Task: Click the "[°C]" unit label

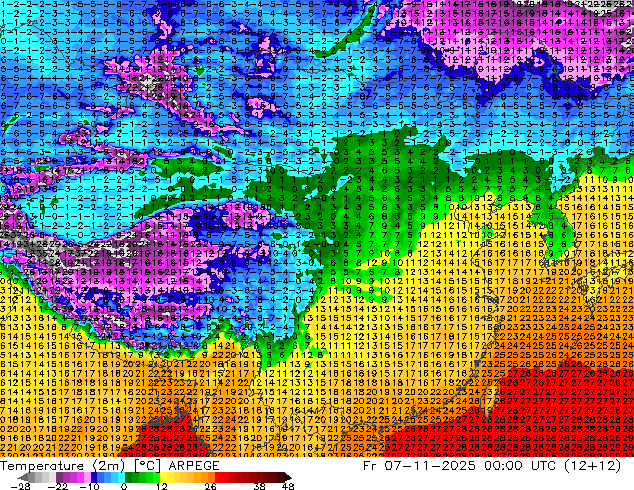Action: [147, 466]
